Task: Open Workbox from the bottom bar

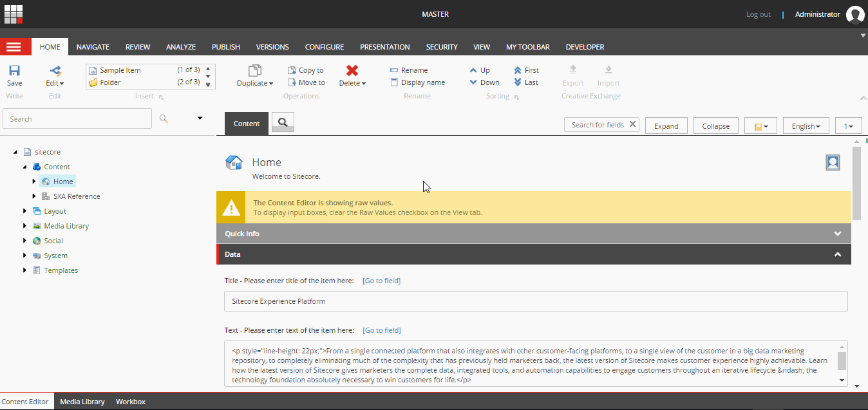Action: [x=131, y=402]
